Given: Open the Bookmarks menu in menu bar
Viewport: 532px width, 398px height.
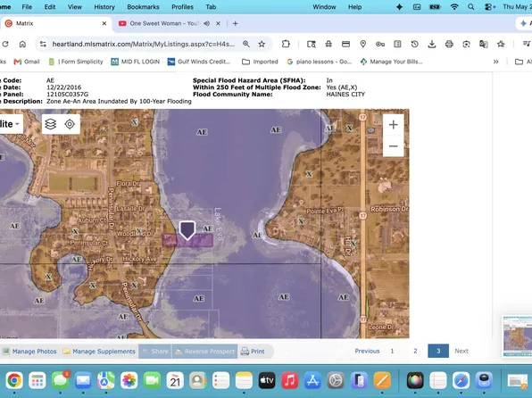Looking at the screenshot, I should [x=143, y=7].
